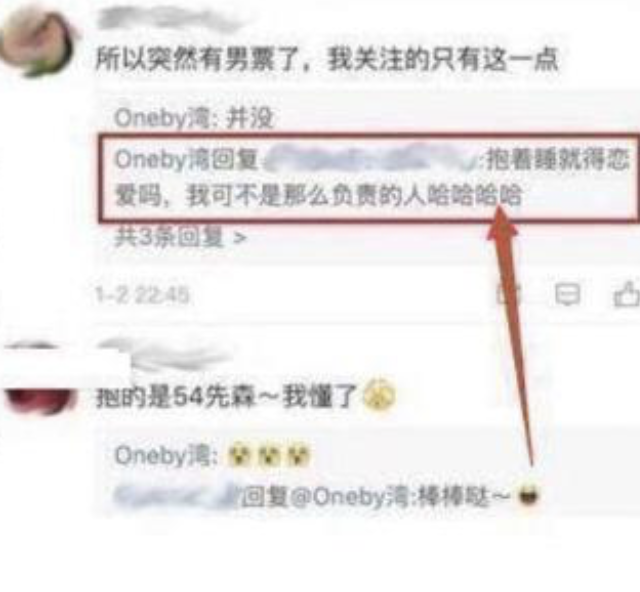Tap the comment 抱的是54先森
Viewport: 640px width, 592px height.
pyautogui.click(x=246, y=396)
